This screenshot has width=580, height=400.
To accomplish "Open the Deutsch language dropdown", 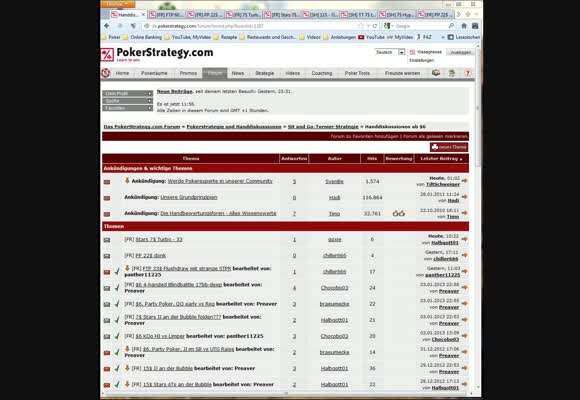I will tap(390, 52).
